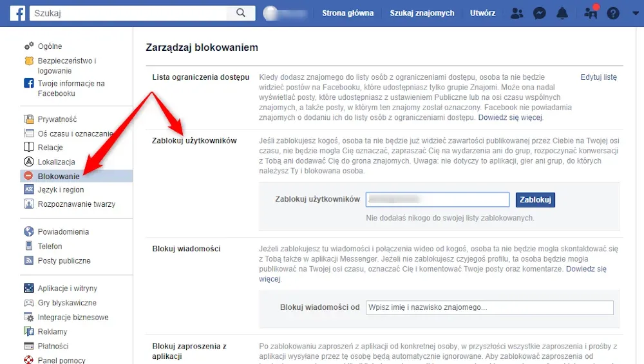Image resolution: width=644 pixels, height=364 pixels.
Task: Click the icon with the red notification dot
Action: tap(591, 12)
